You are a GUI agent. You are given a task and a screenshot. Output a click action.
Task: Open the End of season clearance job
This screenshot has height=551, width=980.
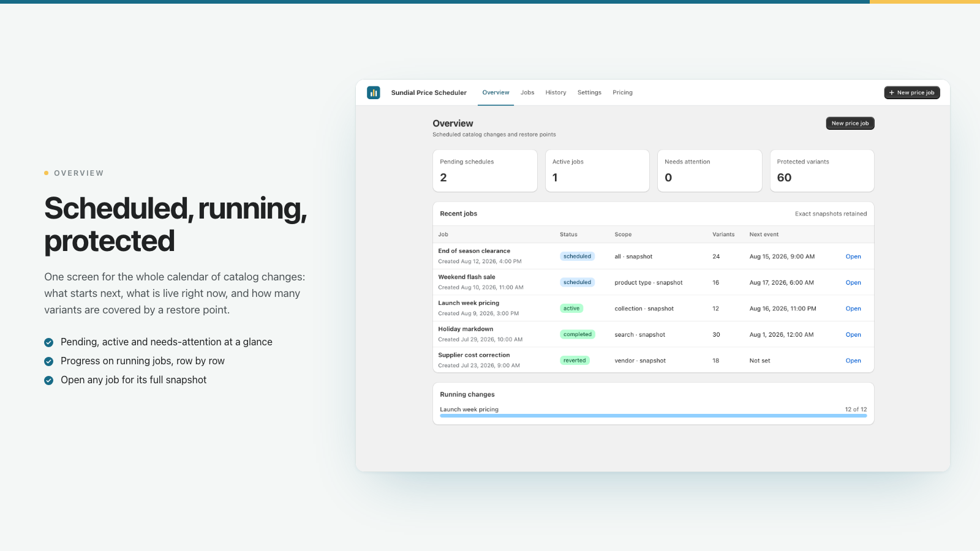pos(853,257)
